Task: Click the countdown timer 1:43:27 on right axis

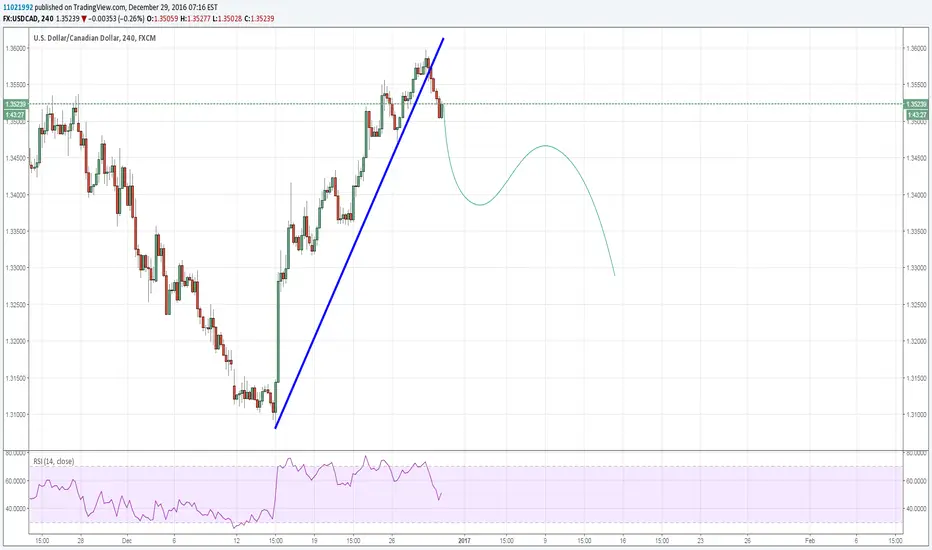Action: pyautogui.click(x=915, y=114)
